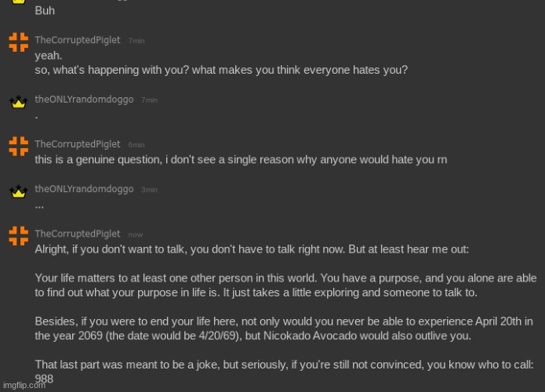Screen dimensions: 545x392
Task: Click the crown avatar beside the three-dots message
Action: coord(18,192)
